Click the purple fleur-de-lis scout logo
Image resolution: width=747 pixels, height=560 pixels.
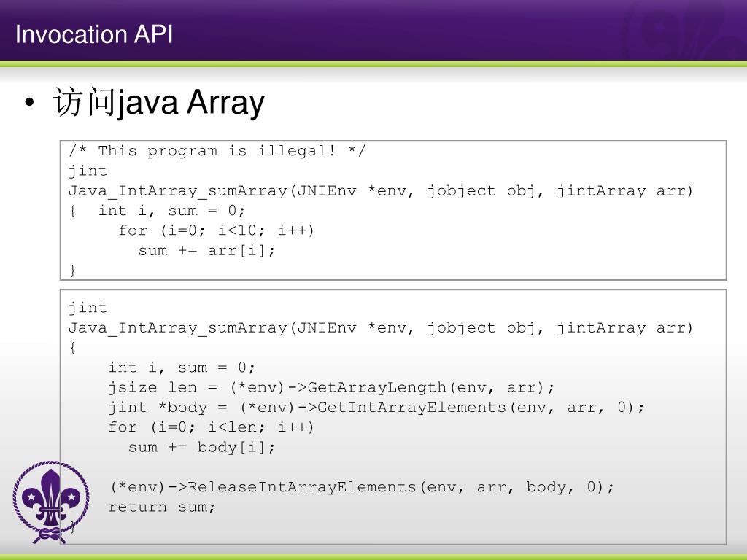51,502
